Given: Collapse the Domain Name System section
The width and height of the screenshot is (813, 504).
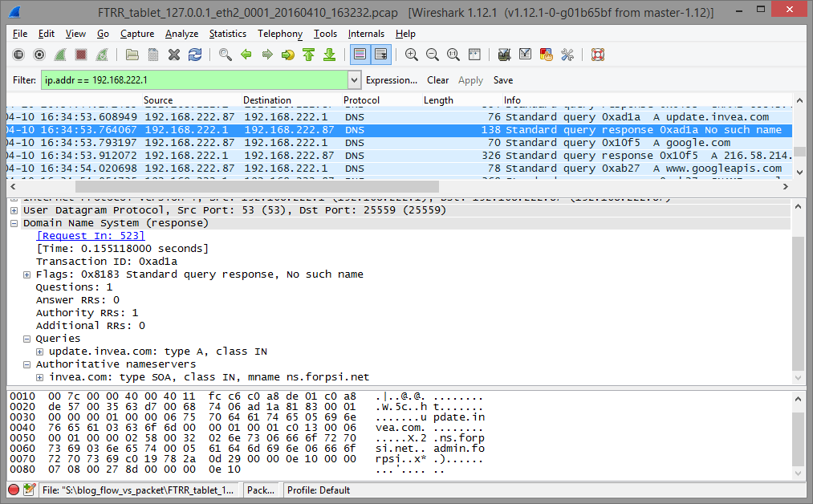Looking at the screenshot, I should click(14, 223).
